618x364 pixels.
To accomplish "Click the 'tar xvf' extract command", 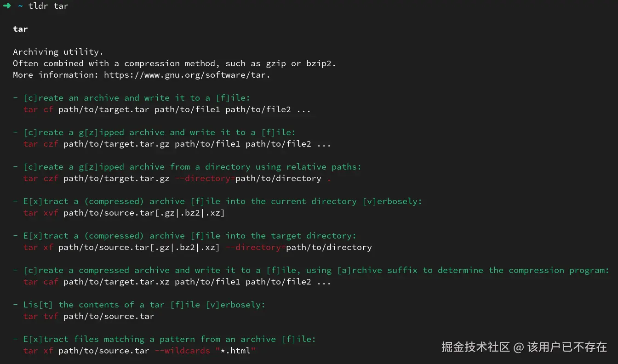I will pos(40,213).
